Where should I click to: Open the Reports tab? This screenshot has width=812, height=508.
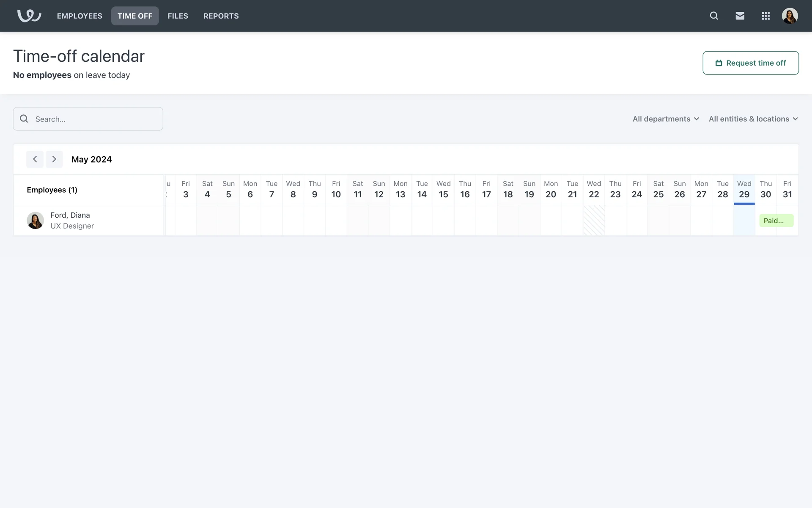coord(221,16)
